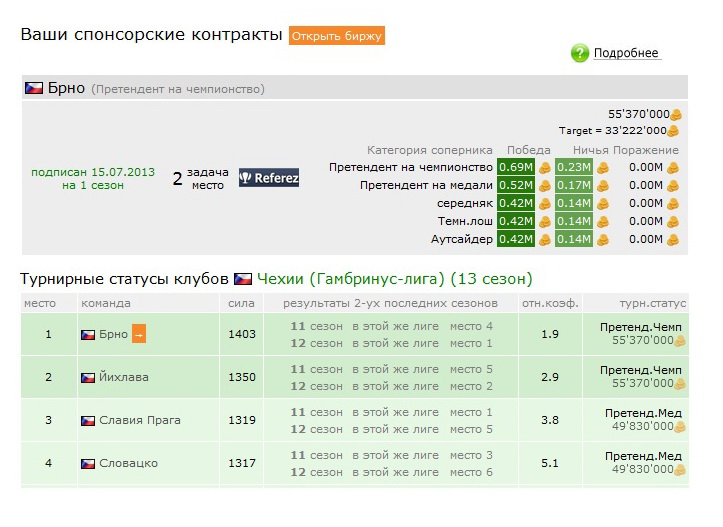Click the coin icon next to Target = 33'222'000
The height and width of the screenshot is (527, 723).
673,131
